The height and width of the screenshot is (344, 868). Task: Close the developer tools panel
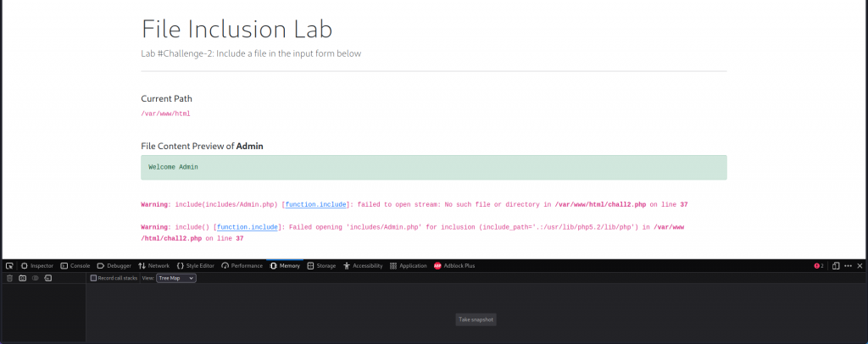860,265
